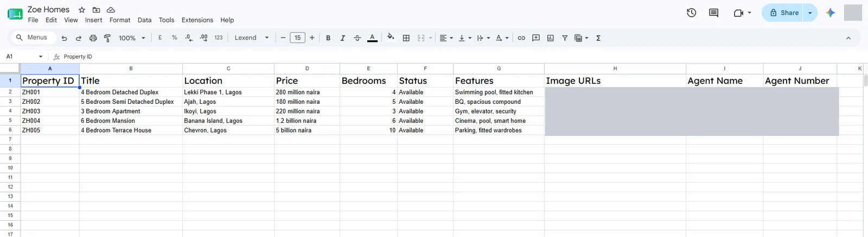Open all comments panel icon
The height and width of the screenshot is (237, 868).
point(713,13)
